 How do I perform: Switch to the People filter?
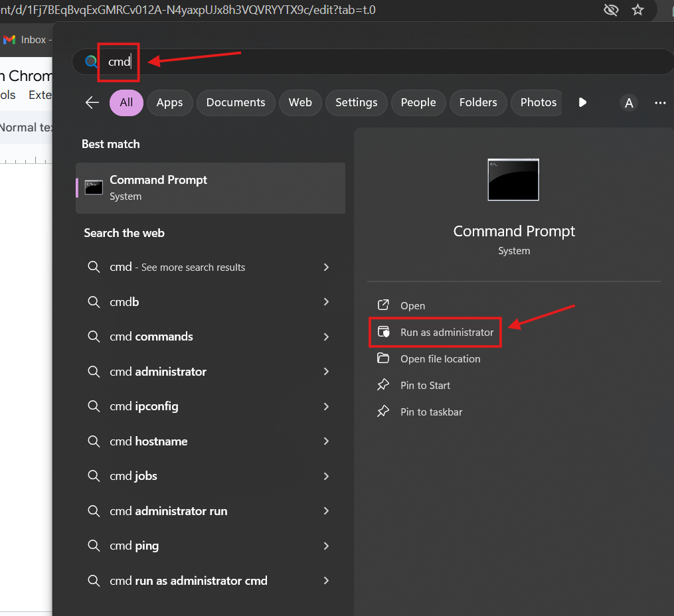(x=418, y=103)
